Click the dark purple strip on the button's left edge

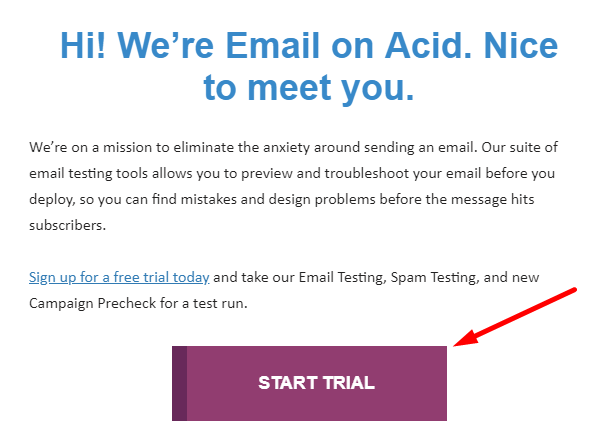pyautogui.click(x=179, y=383)
